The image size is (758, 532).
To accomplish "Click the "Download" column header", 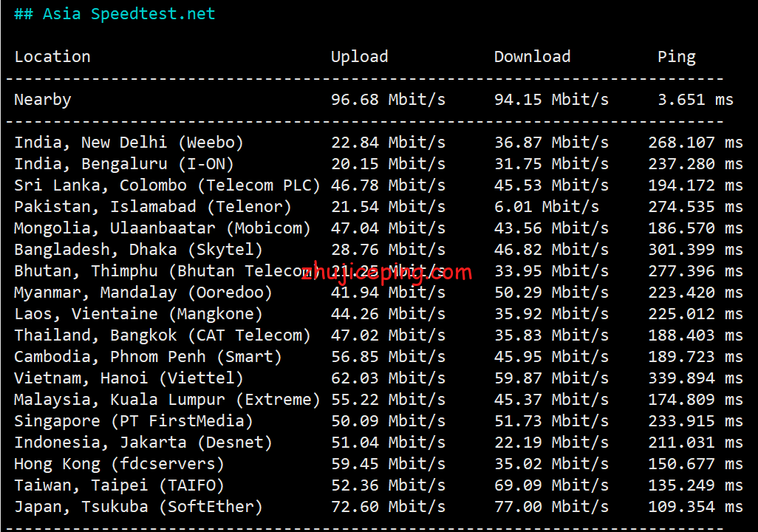I will click(532, 57).
